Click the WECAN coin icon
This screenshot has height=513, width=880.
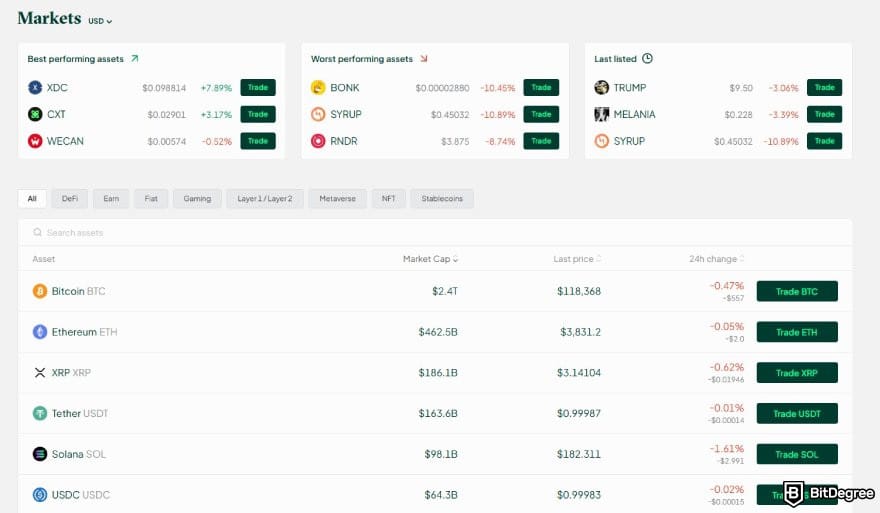click(x=35, y=141)
